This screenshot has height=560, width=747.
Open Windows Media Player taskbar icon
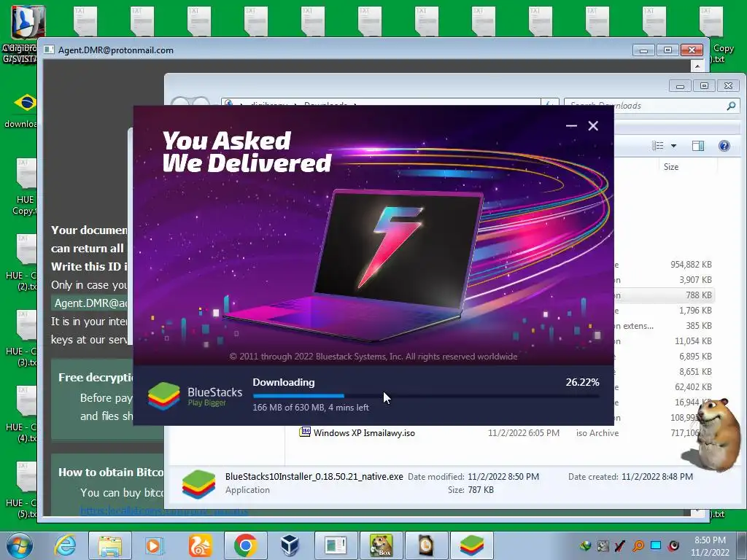[x=154, y=545]
